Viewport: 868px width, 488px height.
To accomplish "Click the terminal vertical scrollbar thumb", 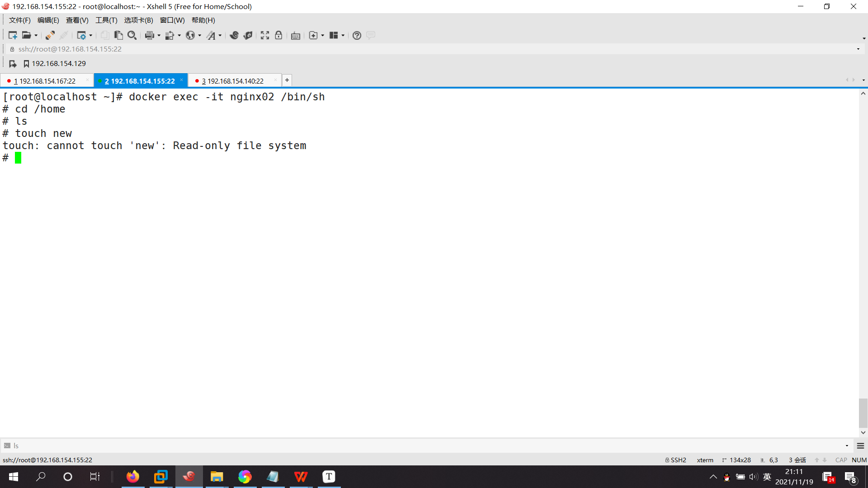I will (863, 412).
